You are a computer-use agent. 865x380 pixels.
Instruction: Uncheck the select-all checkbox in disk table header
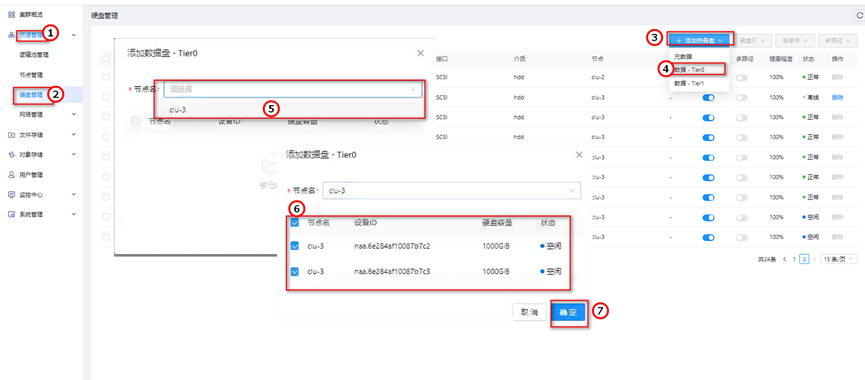[x=295, y=222]
